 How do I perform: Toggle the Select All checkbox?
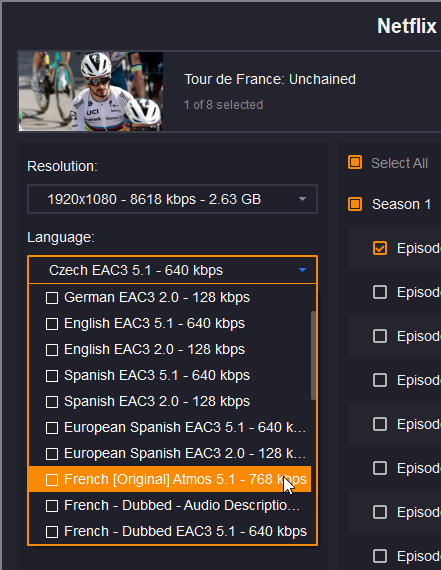355,162
